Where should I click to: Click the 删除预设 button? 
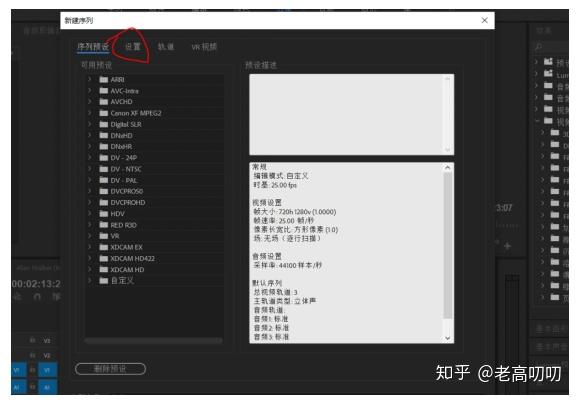click(x=110, y=369)
